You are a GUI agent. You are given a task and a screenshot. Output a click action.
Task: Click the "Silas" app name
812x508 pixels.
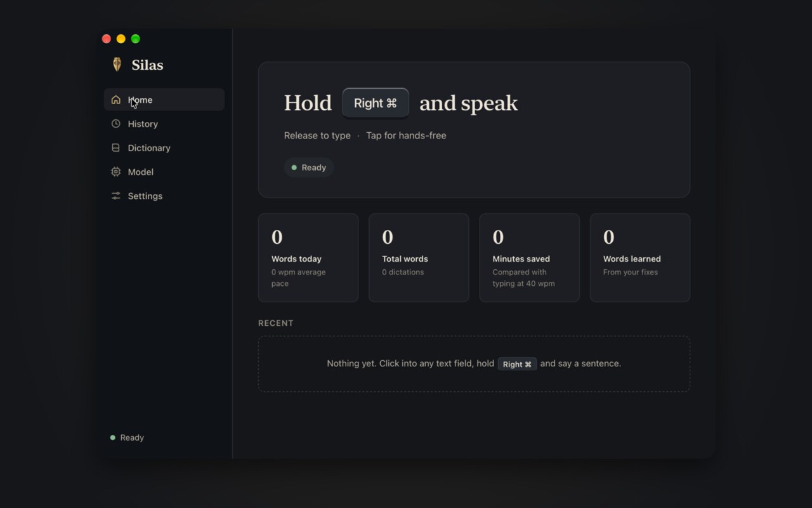coord(147,65)
